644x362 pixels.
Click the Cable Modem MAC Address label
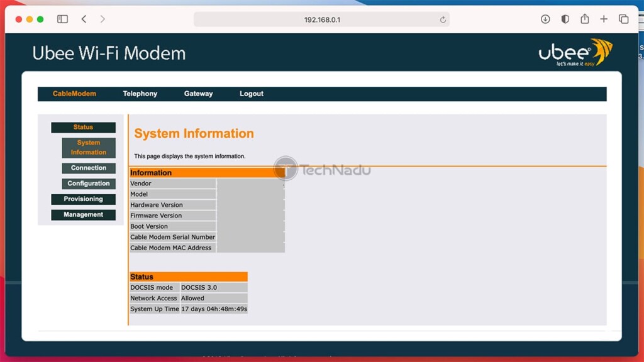pyautogui.click(x=171, y=248)
